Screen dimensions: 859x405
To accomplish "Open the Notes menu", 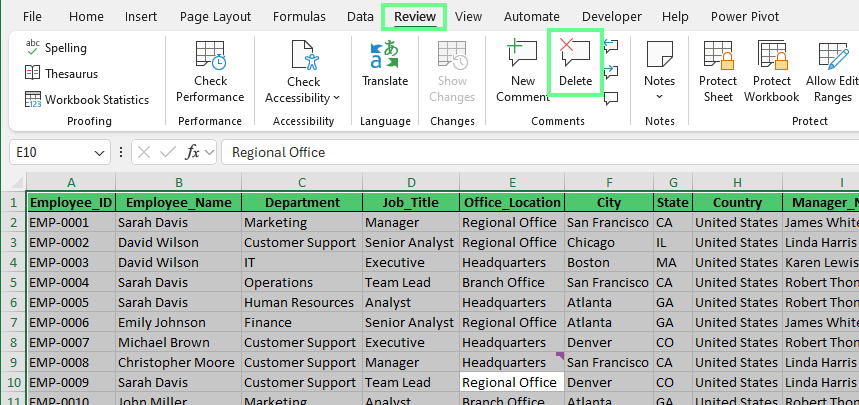I will tap(659, 71).
